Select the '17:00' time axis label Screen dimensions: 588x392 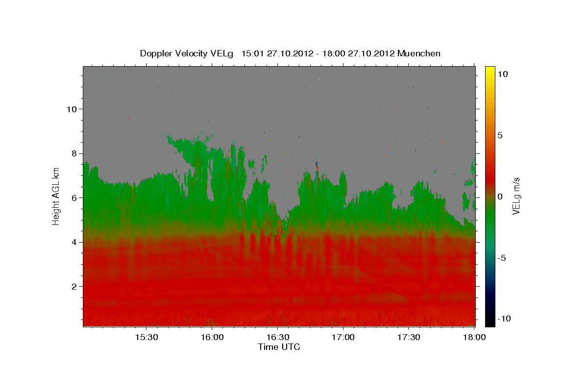pyautogui.click(x=343, y=338)
